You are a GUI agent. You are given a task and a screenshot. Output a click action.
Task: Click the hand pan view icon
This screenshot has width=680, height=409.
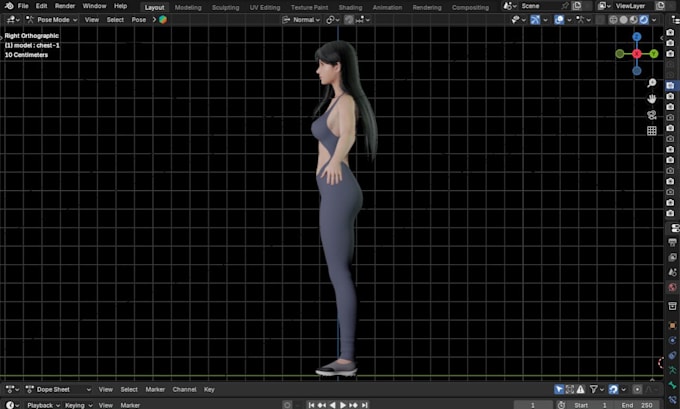pyautogui.click(x=651, y=99)
